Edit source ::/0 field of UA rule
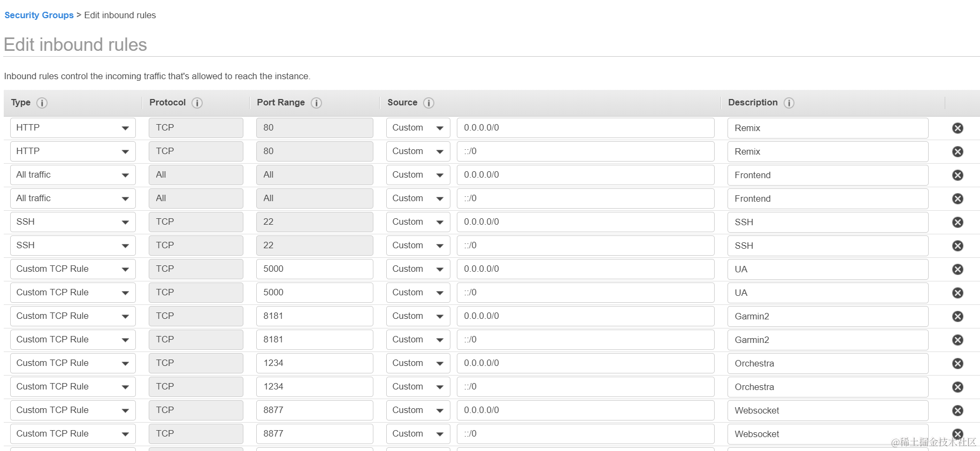This screenshot has width=980, height=451. point(586,293)
